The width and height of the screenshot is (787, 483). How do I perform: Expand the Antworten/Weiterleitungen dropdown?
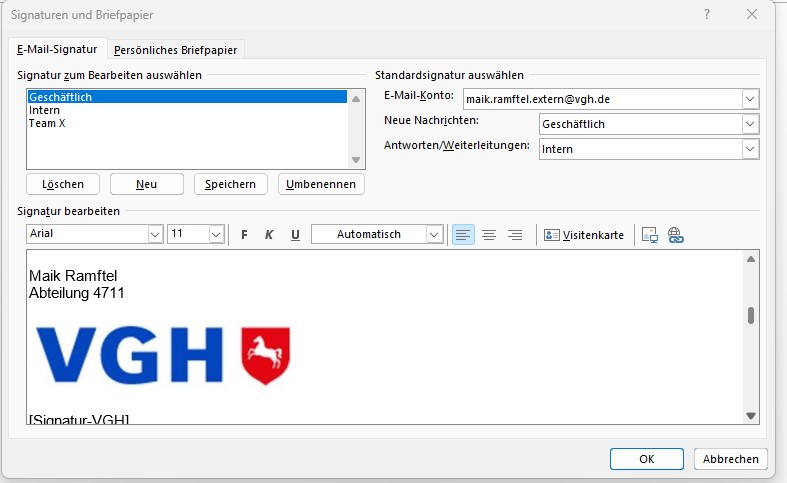[750, 149]
